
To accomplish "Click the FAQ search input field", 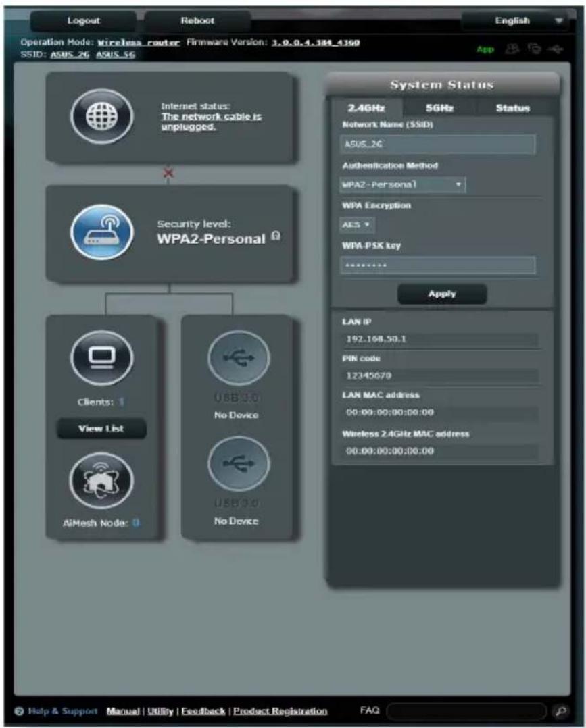I will point(466,711).
